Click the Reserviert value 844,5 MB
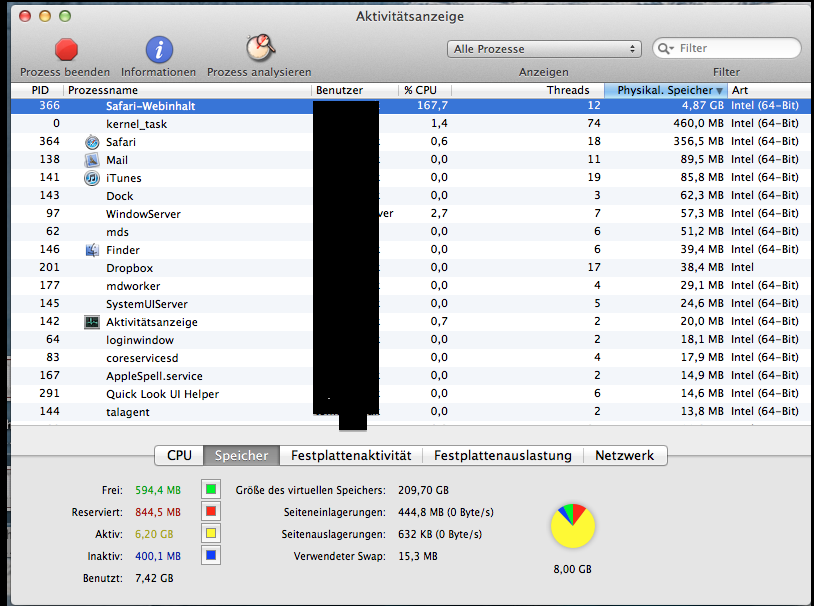The image size is (814, 606). [x=158, y=513]
